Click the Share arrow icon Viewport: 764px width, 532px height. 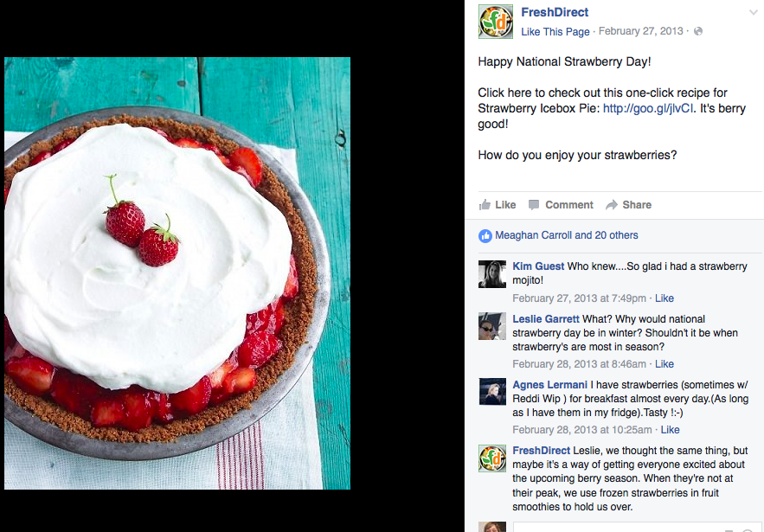point(612,205)
